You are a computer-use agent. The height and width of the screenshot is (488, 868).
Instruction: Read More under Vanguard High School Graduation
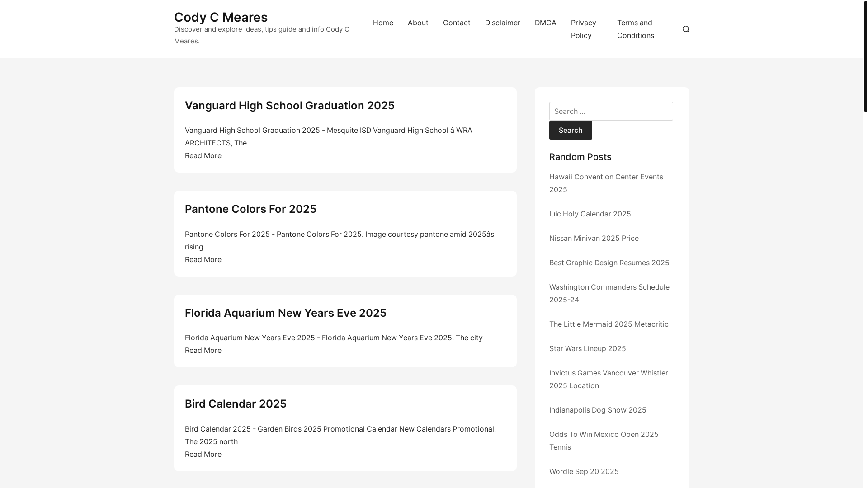pos(203,155)
